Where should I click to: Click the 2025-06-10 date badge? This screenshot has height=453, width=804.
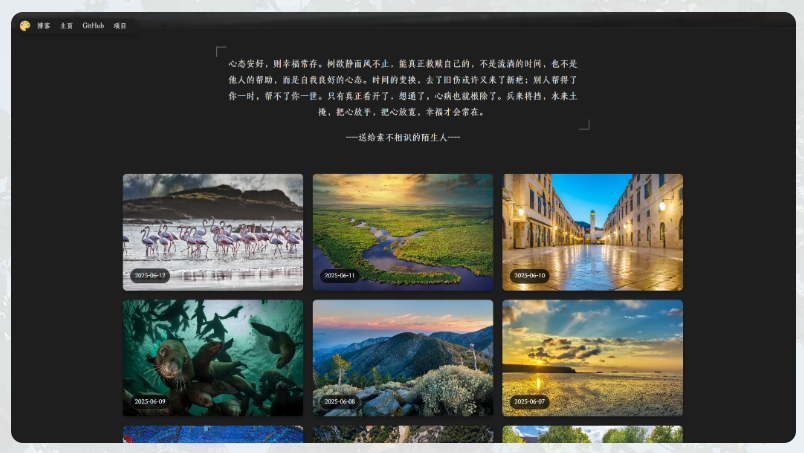tap(530, 275)
